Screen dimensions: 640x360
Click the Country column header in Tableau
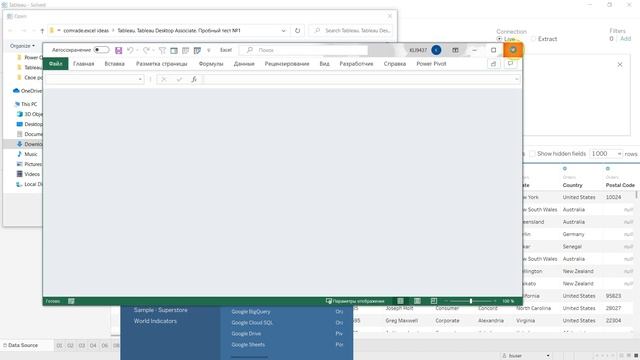point(573,185)
